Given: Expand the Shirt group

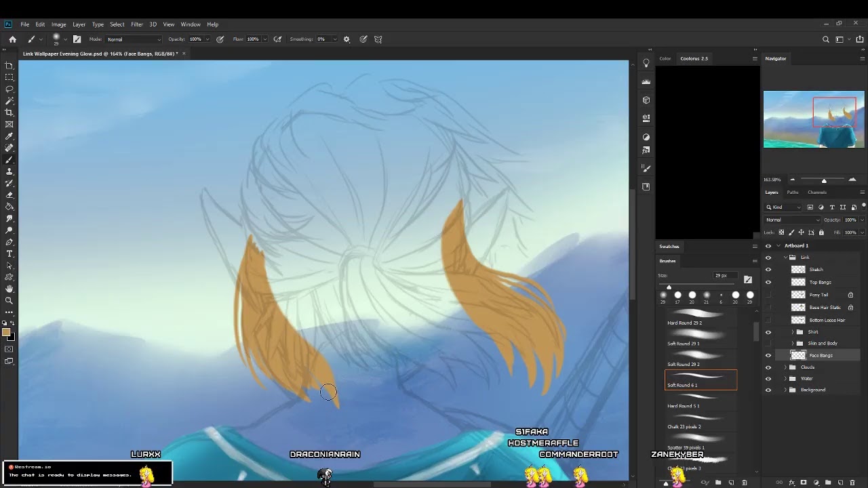Looking at the screenshot, I should point(793,332).
